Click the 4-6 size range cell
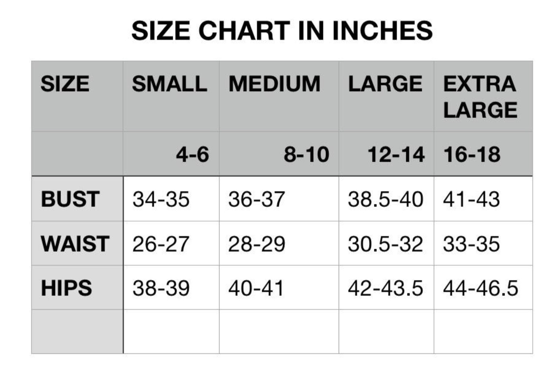 pyautogui.click(x=171, y=154)
